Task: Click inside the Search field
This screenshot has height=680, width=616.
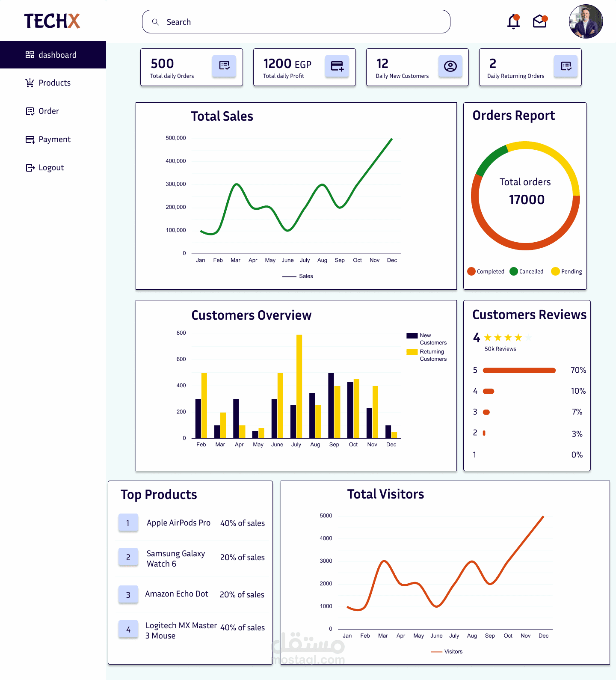Action: (296, 22)
